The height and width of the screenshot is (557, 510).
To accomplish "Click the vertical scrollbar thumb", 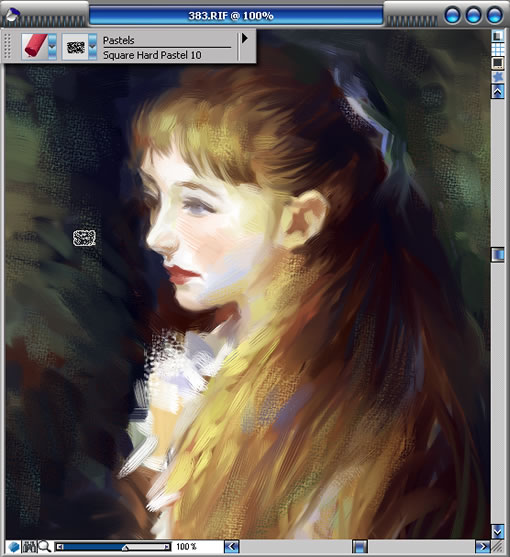I will [498, 255].
